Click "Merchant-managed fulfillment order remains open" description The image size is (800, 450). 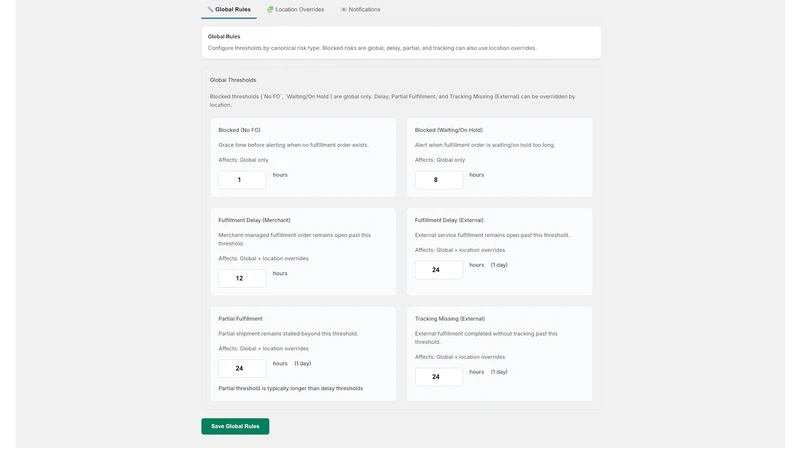click(294, 239)
